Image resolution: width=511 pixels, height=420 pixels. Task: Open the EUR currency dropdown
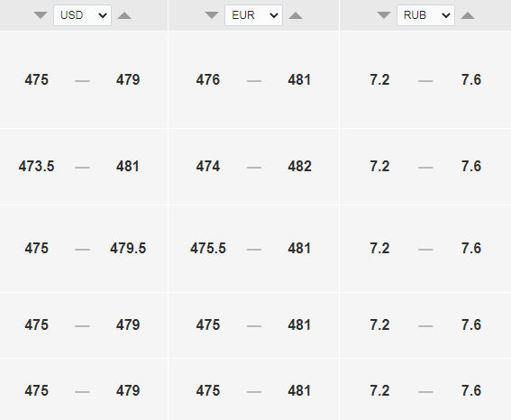[x=253, y=15]
